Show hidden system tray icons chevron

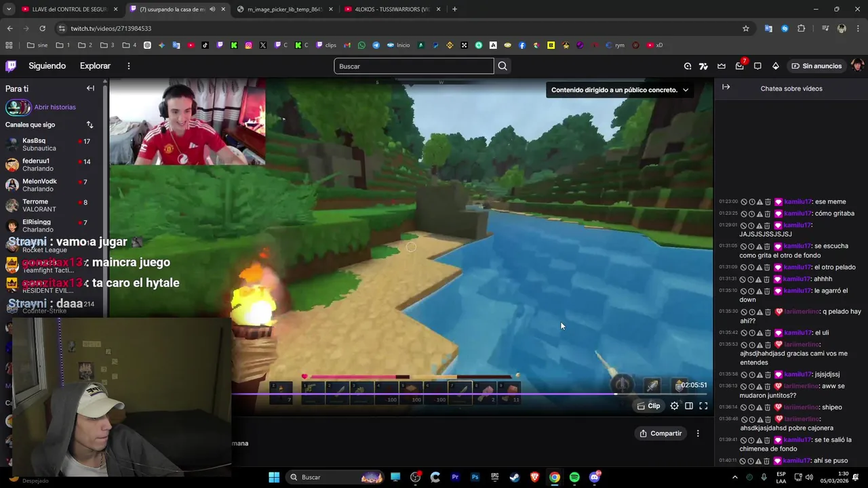(x=735, y=477)
